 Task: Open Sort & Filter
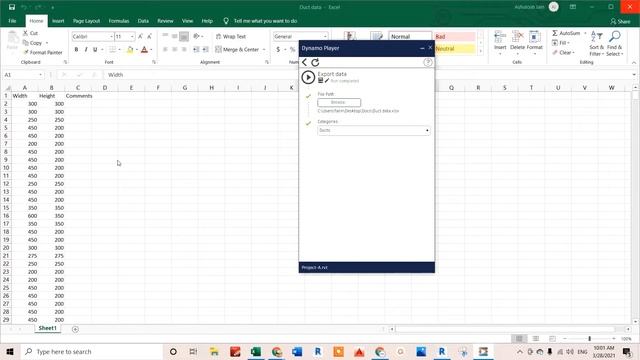596,43
